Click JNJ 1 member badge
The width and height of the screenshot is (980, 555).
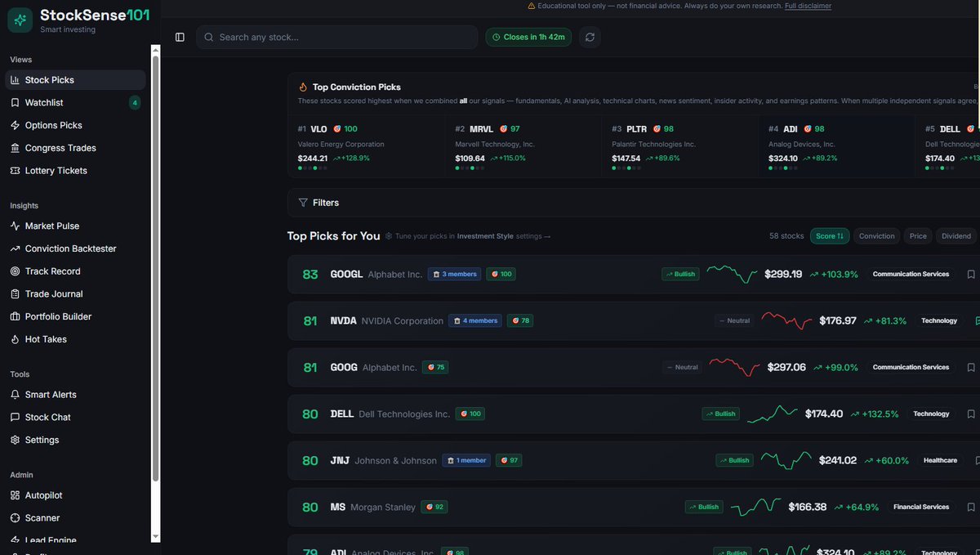tap(466, 461)
